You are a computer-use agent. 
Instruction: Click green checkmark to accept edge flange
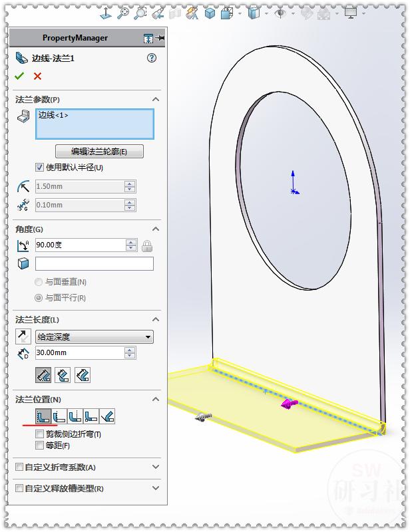[x=19, y=76]
